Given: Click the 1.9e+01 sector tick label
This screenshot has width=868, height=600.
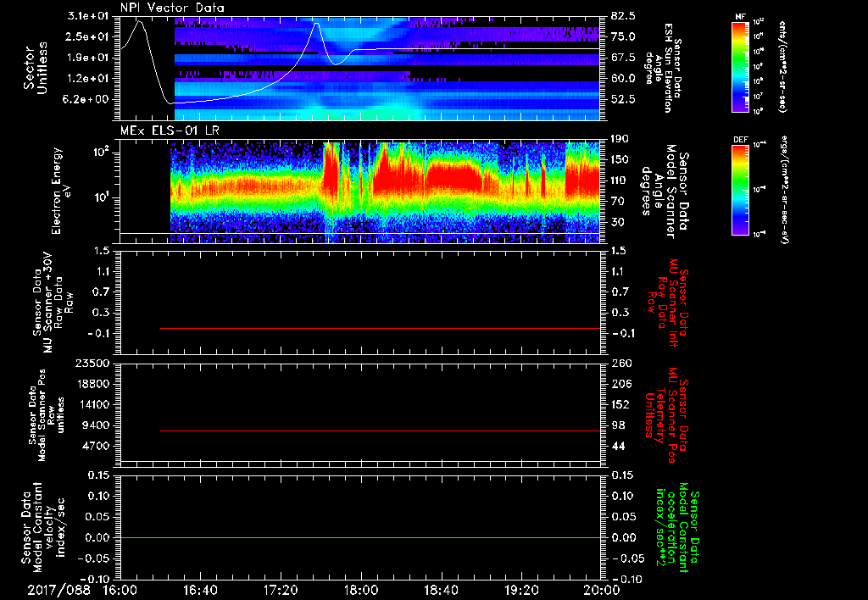Looking at the screenshot, I should click(x=87, y=58).
